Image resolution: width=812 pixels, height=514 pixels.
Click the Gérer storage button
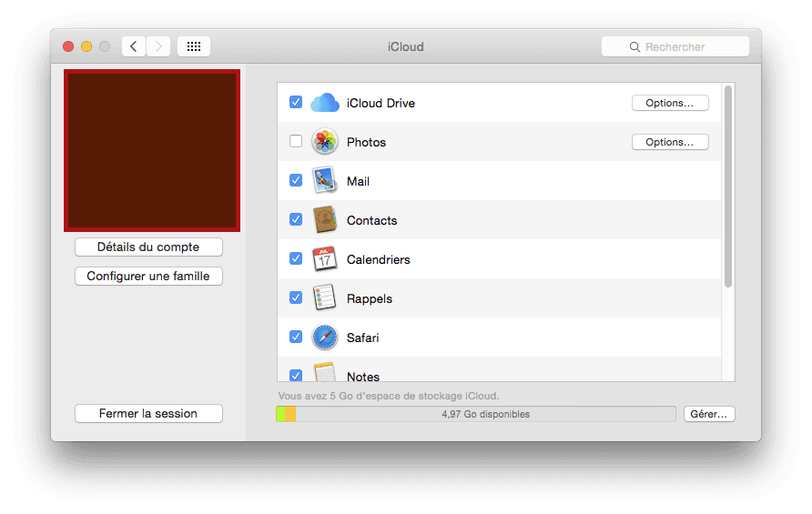pyautogui.click(x=709, y=414)
